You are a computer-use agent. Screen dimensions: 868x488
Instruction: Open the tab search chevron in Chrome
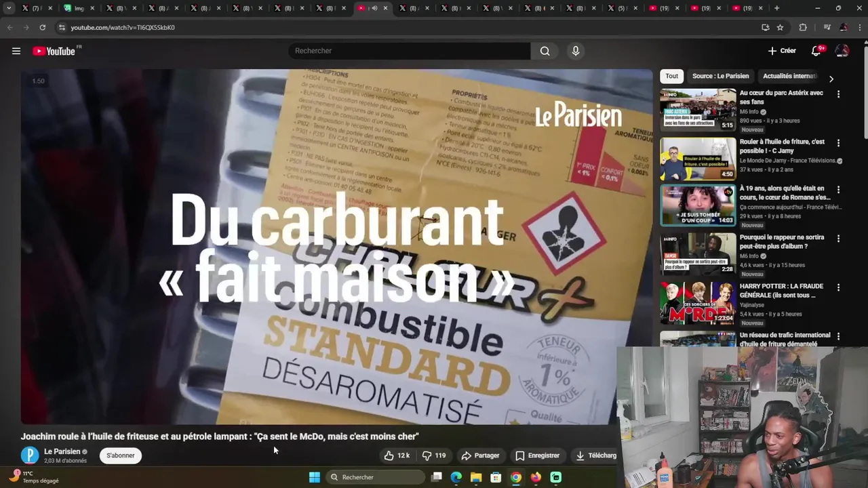pos(9,8)
